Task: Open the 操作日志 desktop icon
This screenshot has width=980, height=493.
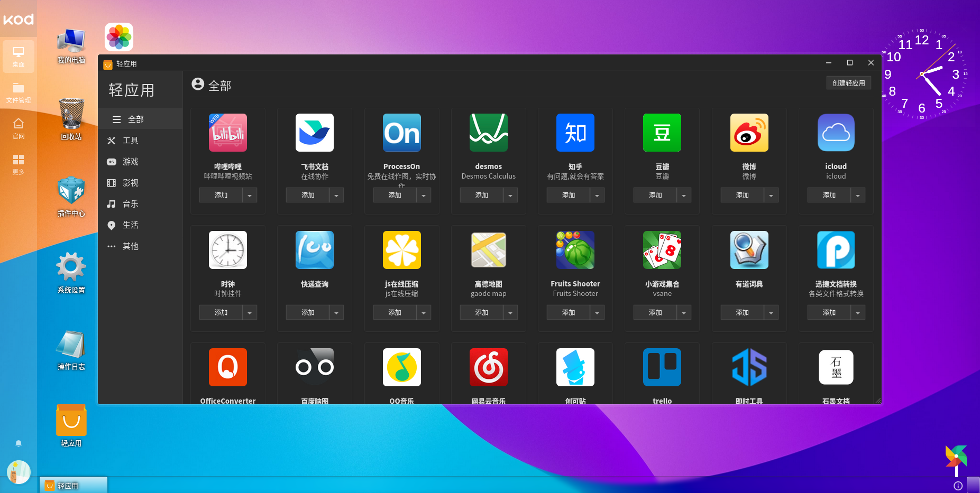Action: [x=71, y=344]
